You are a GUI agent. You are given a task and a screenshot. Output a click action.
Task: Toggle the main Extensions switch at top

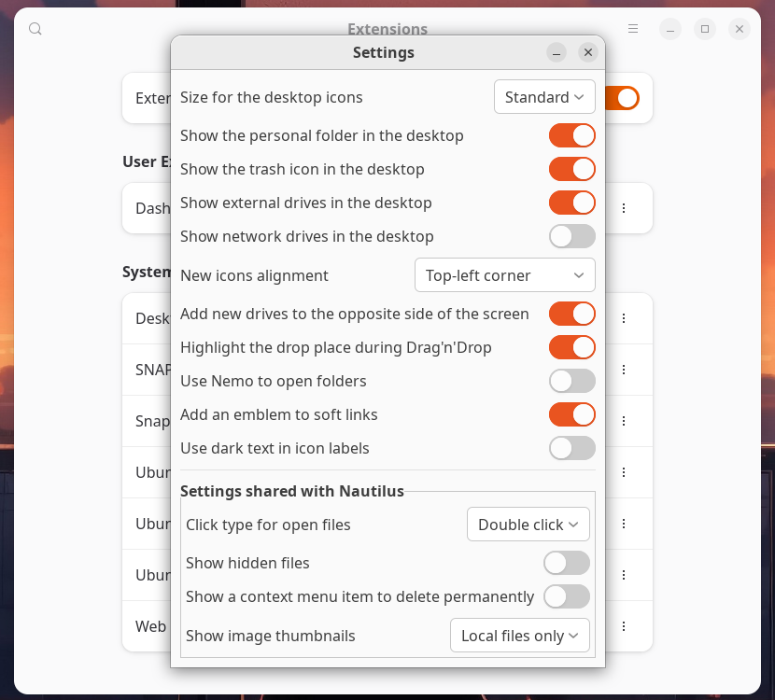click(x=624, y=98)
